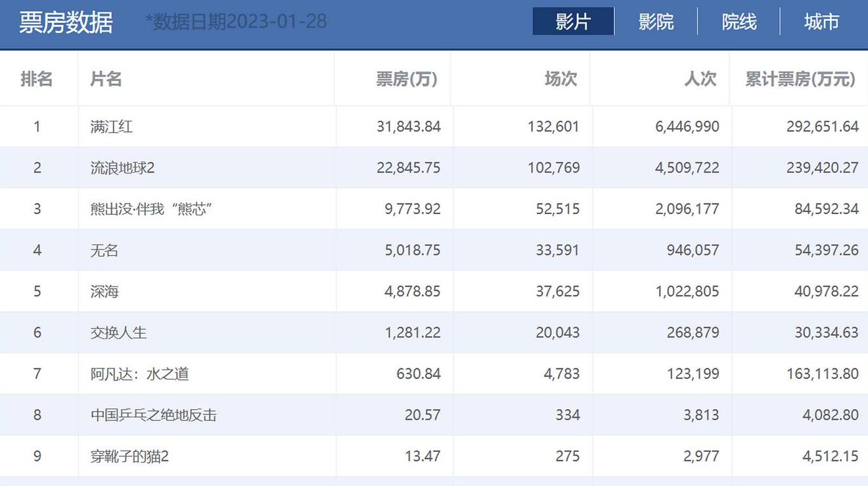Screen dimensions: 868x486
Task: Click the 片名 column header
Action: (106, 79)
